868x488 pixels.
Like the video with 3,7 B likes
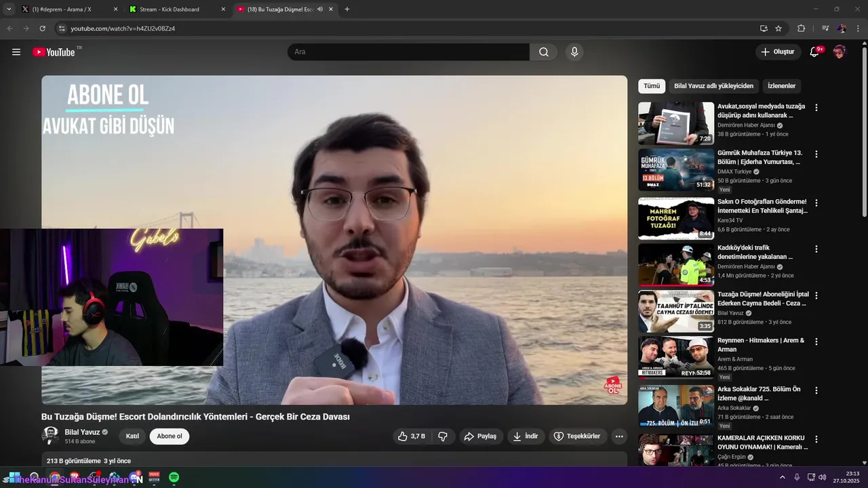412,436
